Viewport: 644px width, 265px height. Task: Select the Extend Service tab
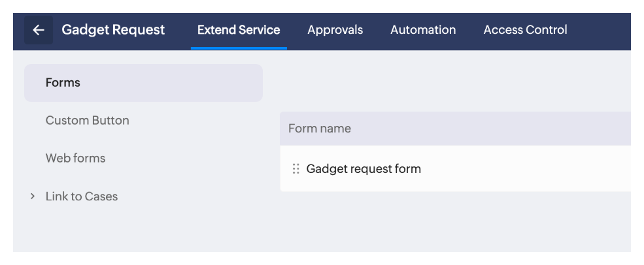click(239, 30)
